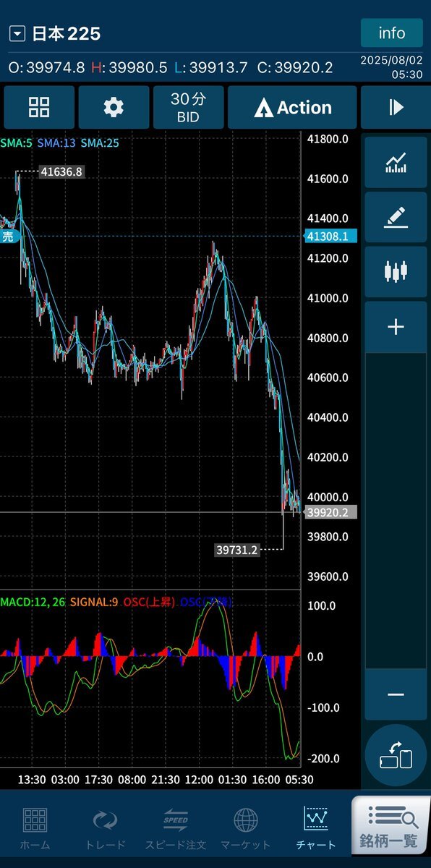The image size is (431, 868).
Task: Tap SMA:13 indicator label
Action: click(56, 143)
